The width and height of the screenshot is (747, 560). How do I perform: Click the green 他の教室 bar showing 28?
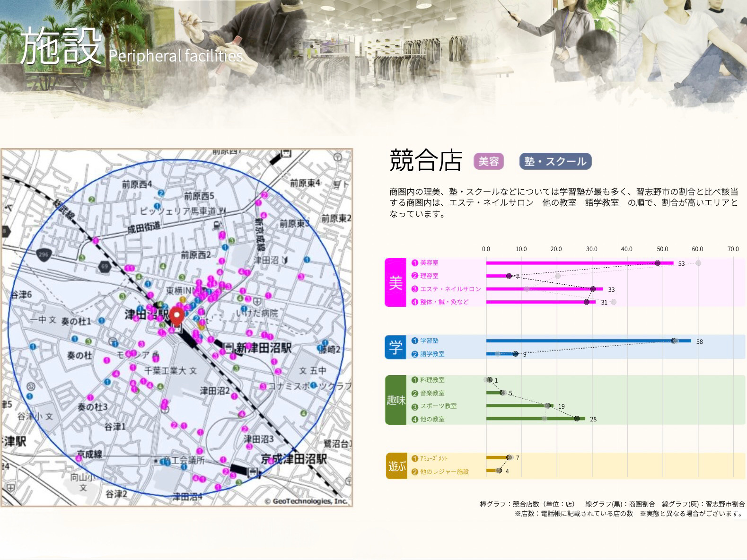pos(536,419)
